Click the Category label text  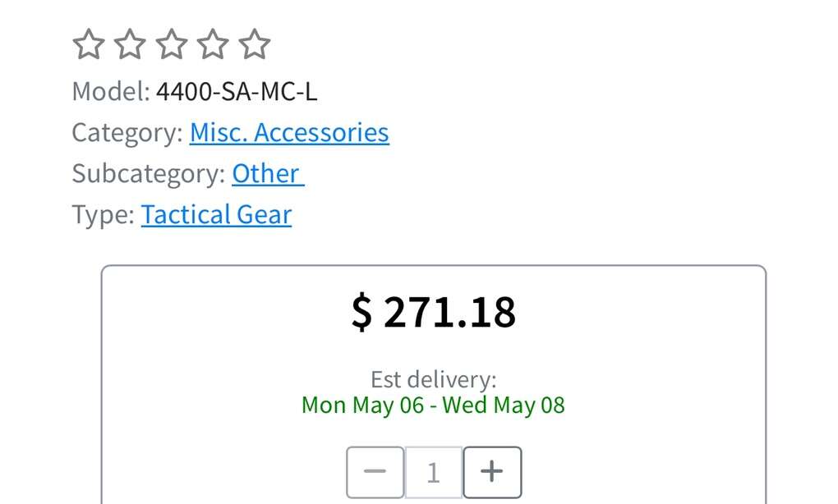pyautogui.click(x=127, y=133)
